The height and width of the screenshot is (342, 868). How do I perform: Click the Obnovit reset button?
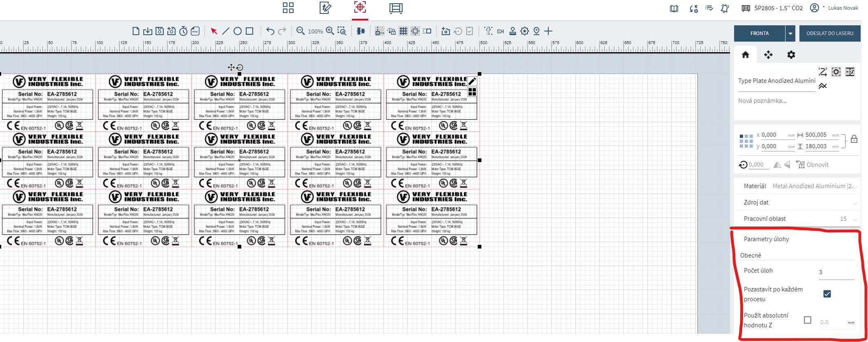click(x=812, y=165)
